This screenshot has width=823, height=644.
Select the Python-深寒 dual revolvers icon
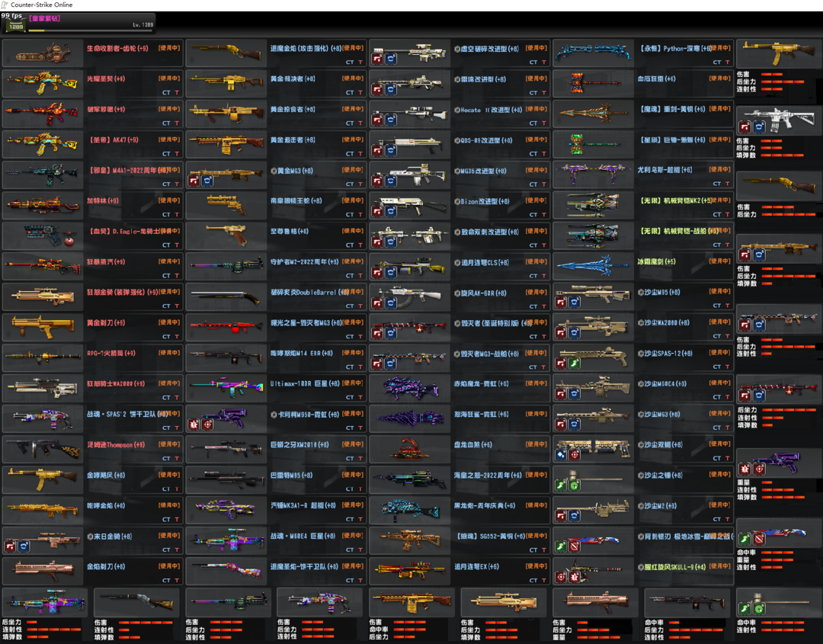[x=593, y=53]
